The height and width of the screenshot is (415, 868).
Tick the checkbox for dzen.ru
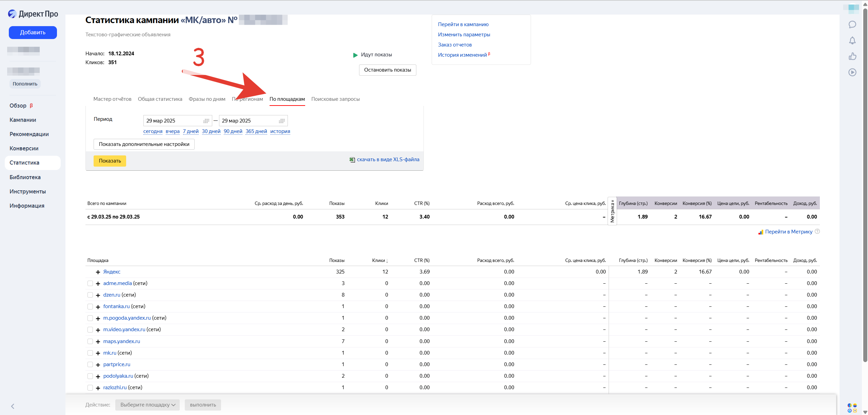tap(90, 295)
